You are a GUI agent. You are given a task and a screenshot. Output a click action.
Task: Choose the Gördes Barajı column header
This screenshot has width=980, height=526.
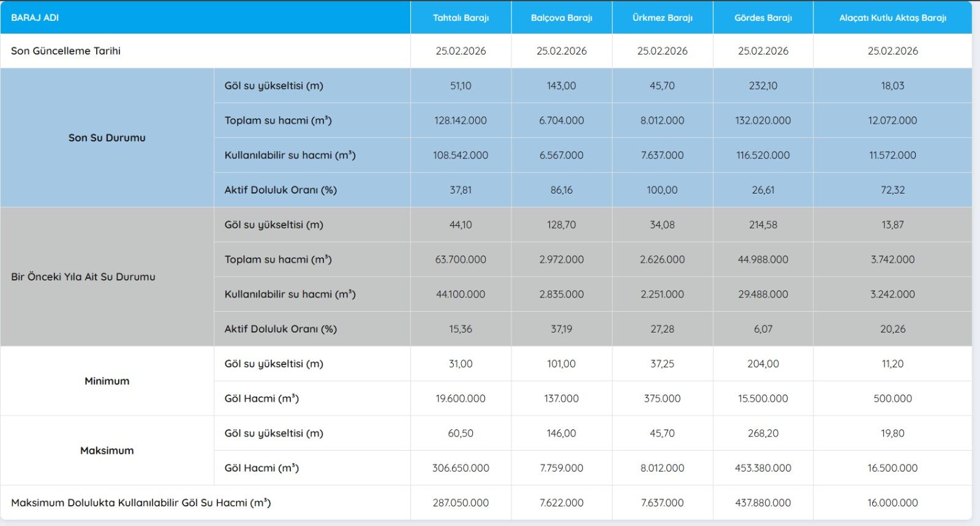tap(763, 18)
